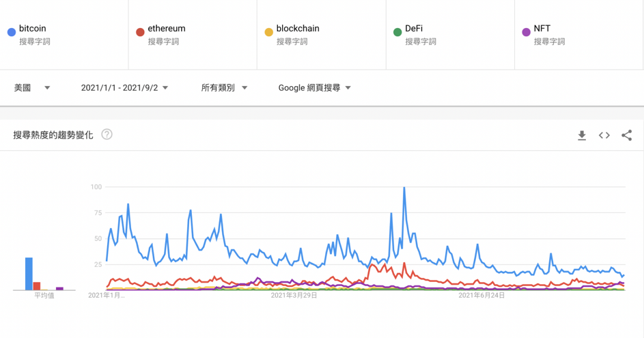Edit the NFT search term
Image resolution: width=644 pixels, height=338 pixels.
[x=542, y=29]
